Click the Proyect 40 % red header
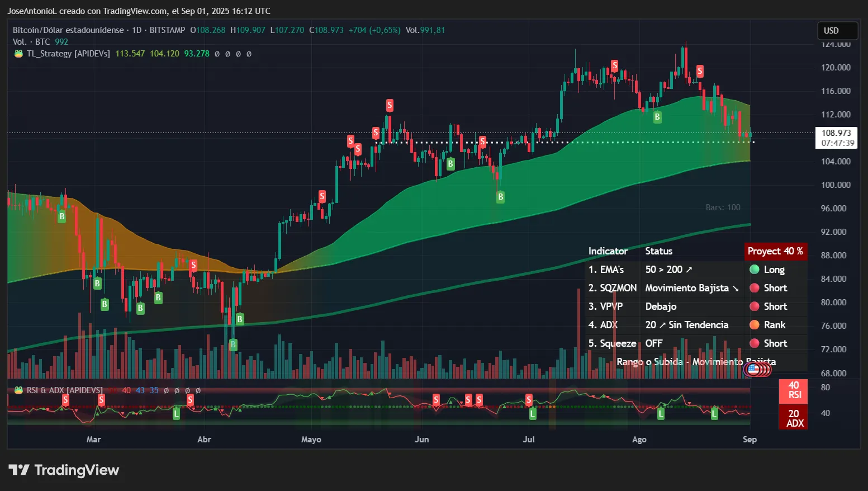 [776, 252]
